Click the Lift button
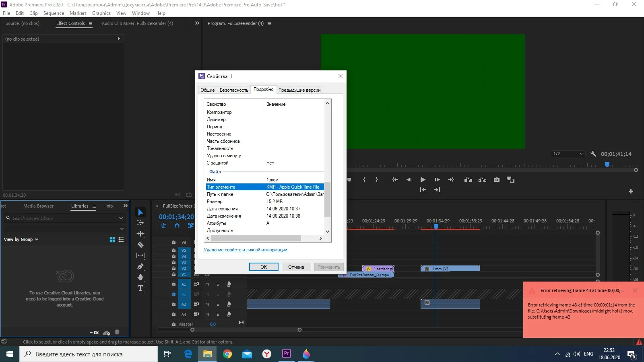The height and width of the screenshot is (362, 644). [468, 180]
